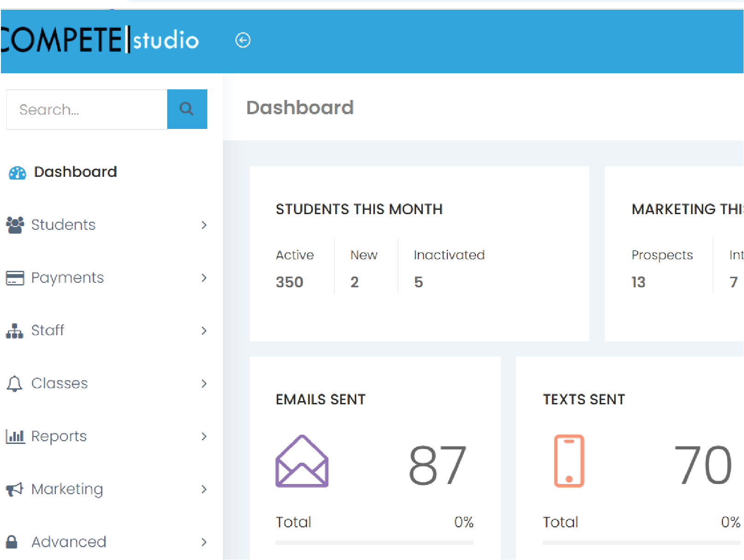Click the orange phone Texts Sent icon
The width and height of the screenshot is (744, 560).
click(569, 461)
